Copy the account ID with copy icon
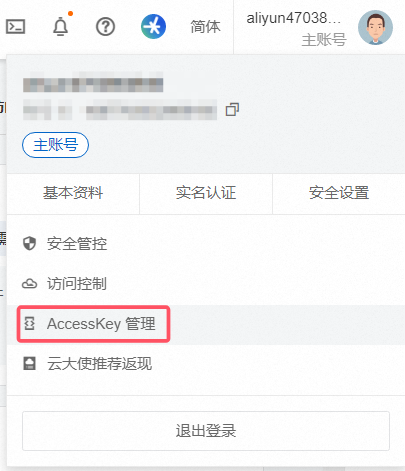 click(232, 110)
